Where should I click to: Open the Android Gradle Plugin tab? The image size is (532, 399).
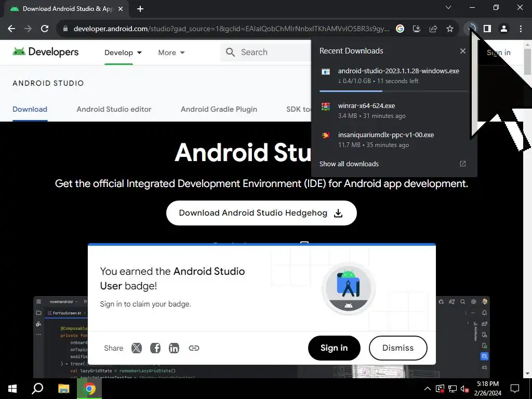coord(219,109)
